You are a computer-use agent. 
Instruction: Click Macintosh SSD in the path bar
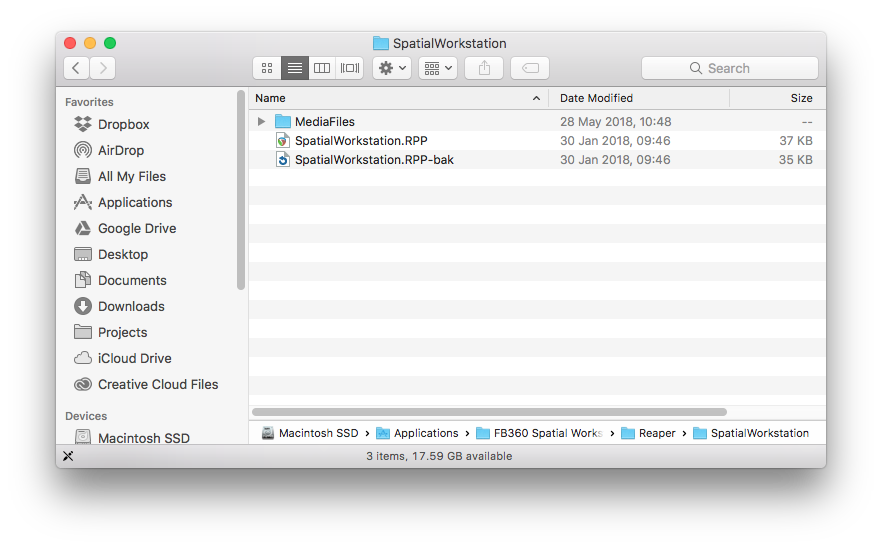pyautogui.click(x=310, y=433)
